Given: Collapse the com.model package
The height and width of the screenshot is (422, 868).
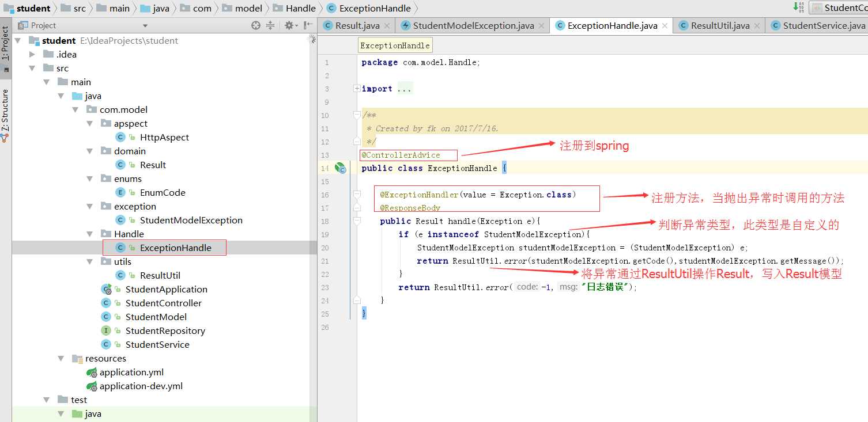Looking at the screenshot, I should pyautogui.click(x=76, y=109).
